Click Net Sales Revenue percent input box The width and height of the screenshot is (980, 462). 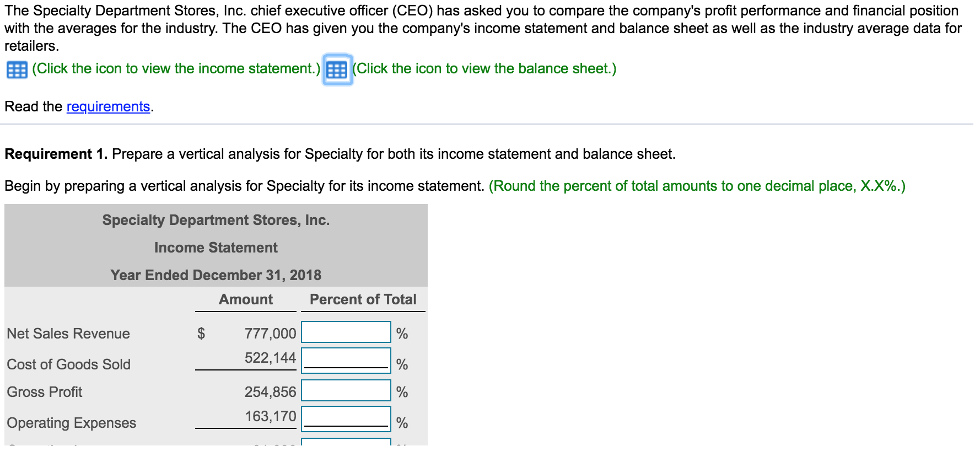[x=345, y=331]
